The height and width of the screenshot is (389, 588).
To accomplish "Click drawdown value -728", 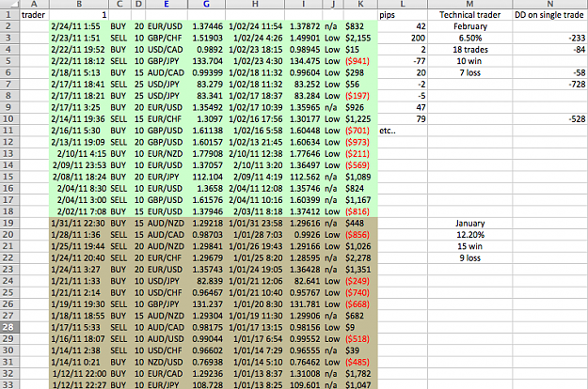I will tap(550, 85).
